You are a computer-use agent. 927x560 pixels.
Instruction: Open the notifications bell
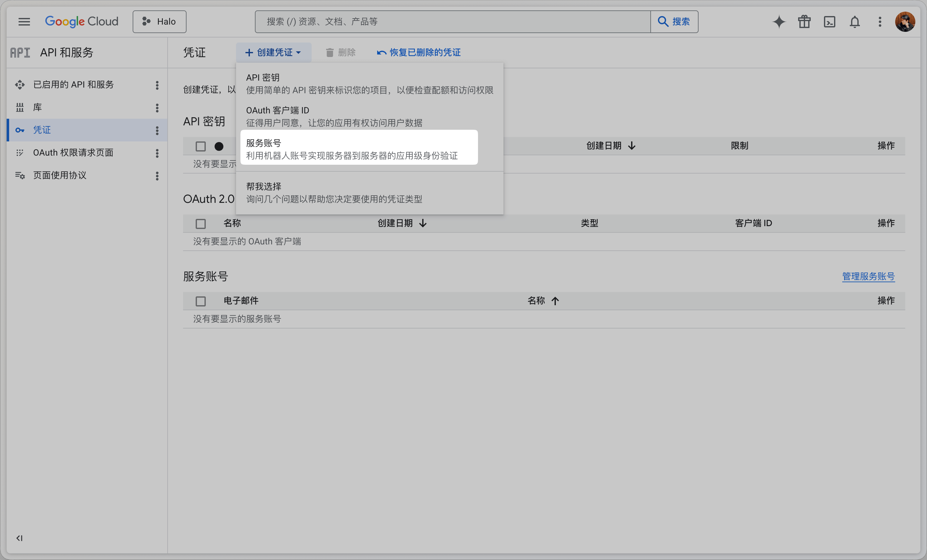pyautogui.click(x=855, y=21)
